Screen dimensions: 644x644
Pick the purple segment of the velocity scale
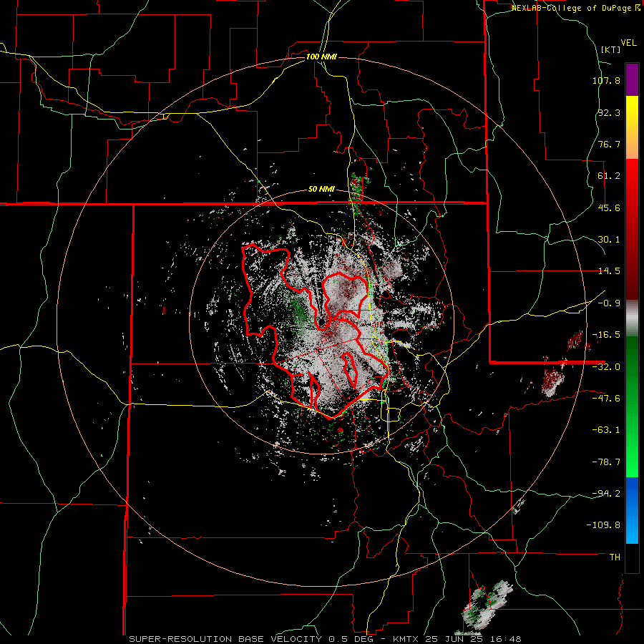[632, 79]
